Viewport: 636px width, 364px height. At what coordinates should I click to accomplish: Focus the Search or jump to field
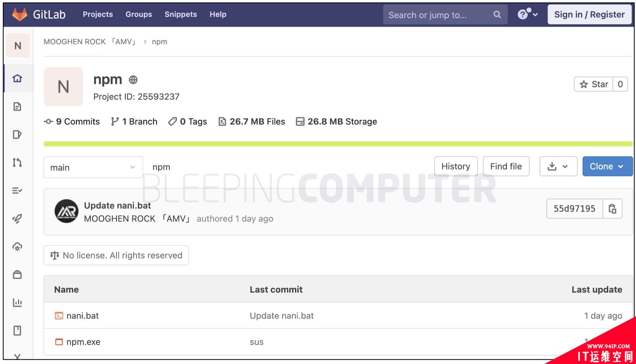tap(438, 15)
